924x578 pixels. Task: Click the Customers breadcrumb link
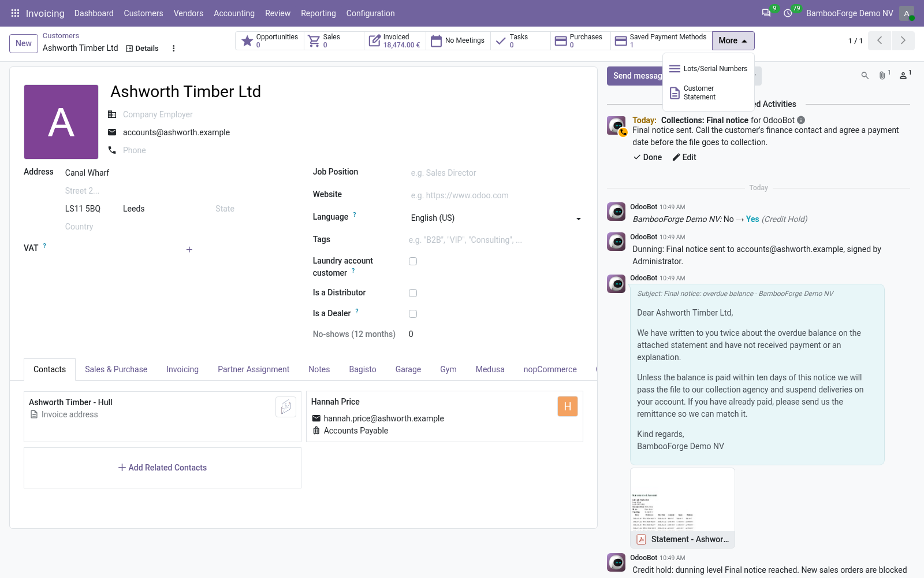pos(61,36)
